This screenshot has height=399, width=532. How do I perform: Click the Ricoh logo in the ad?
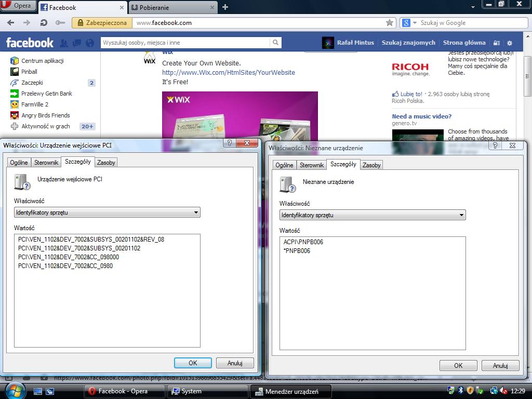410,69
